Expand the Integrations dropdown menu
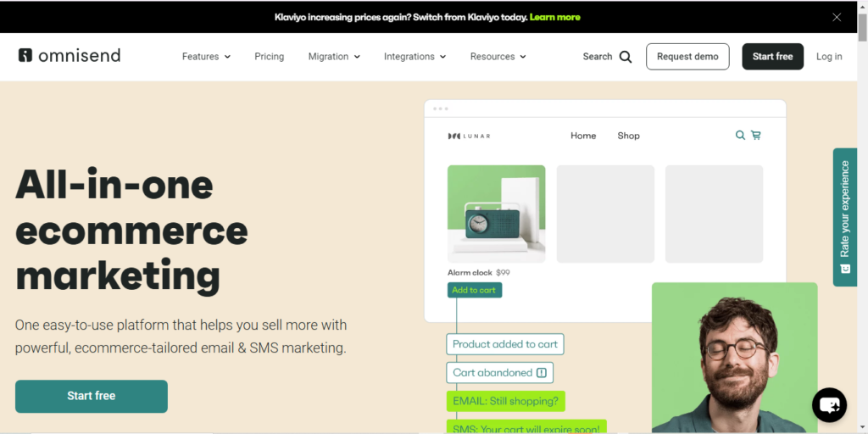Viewport: 868px width, 434px height. 415,57
